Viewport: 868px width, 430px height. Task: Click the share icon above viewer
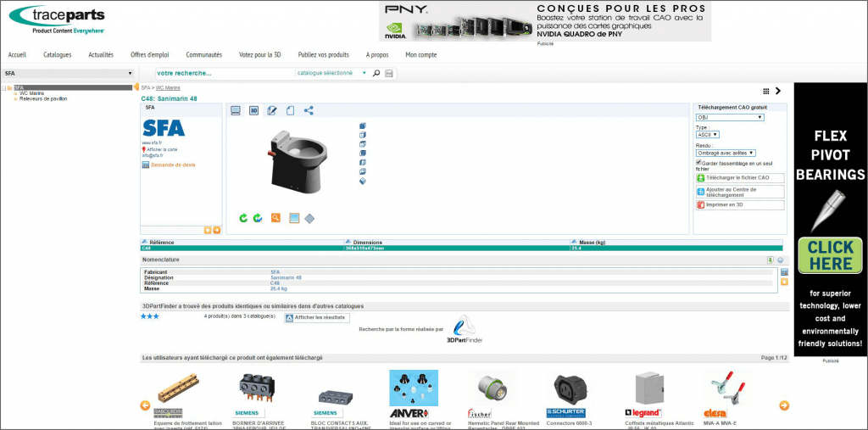click(x=309, y=110)
